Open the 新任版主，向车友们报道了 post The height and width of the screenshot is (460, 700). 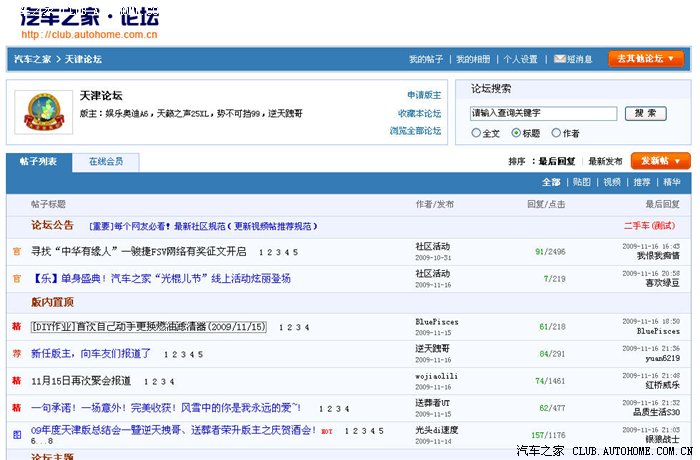coord(91,354)
